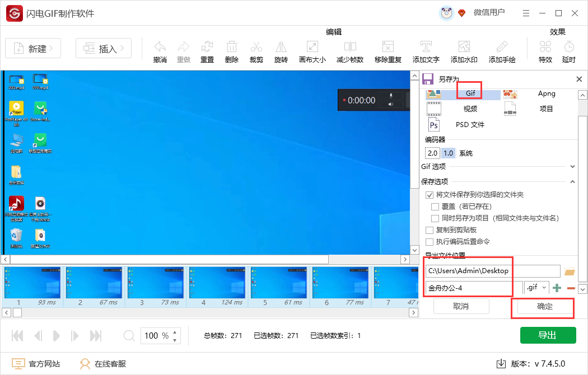The image size is (588, 375).
Task: Check the 覆盖 (若已存在) option
Action: click(x=435, y=207)
